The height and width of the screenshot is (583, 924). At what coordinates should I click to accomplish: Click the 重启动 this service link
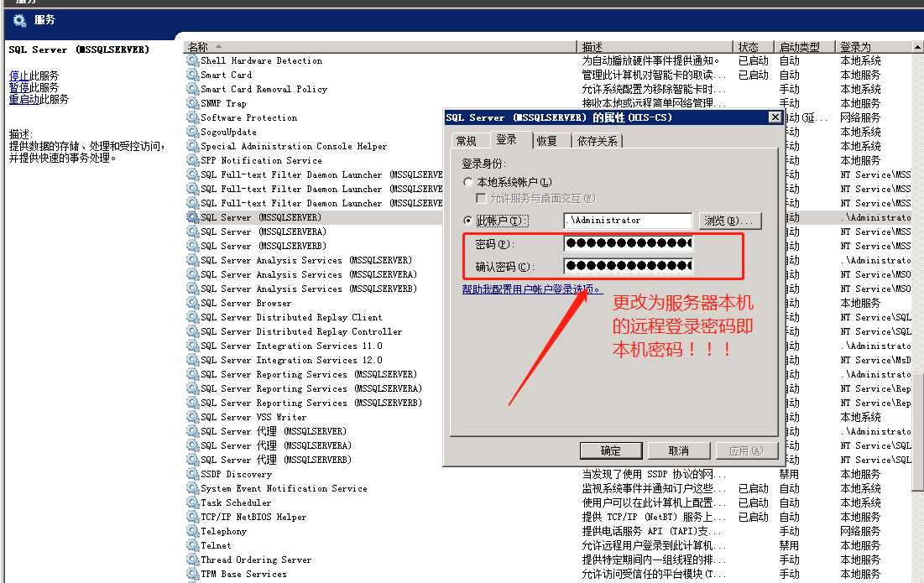pos(24,100)
